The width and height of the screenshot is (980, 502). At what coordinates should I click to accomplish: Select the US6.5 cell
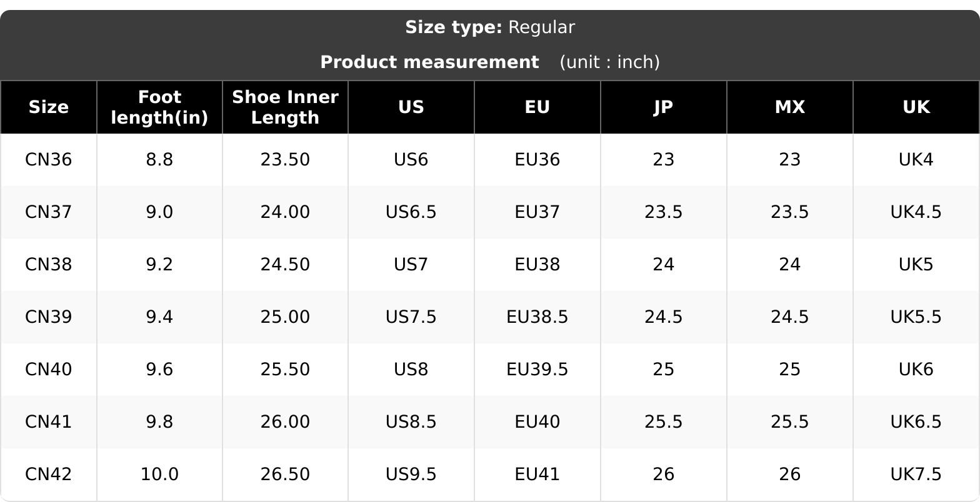point(411,212)
